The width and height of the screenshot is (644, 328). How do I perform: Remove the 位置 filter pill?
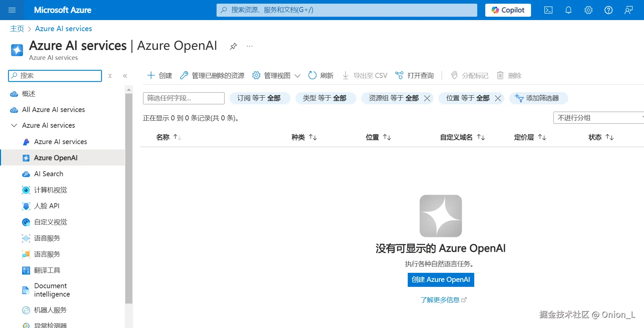[x=498, y=98]
